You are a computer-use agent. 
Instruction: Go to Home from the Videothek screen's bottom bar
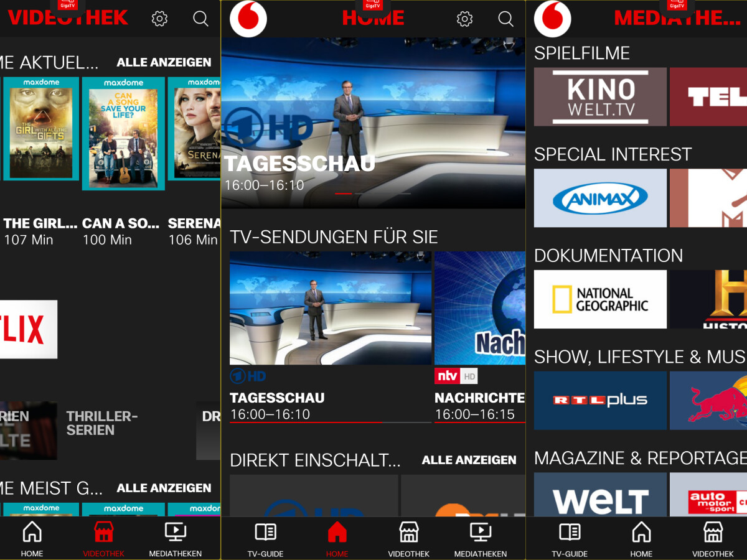click(x=32, y=539)
